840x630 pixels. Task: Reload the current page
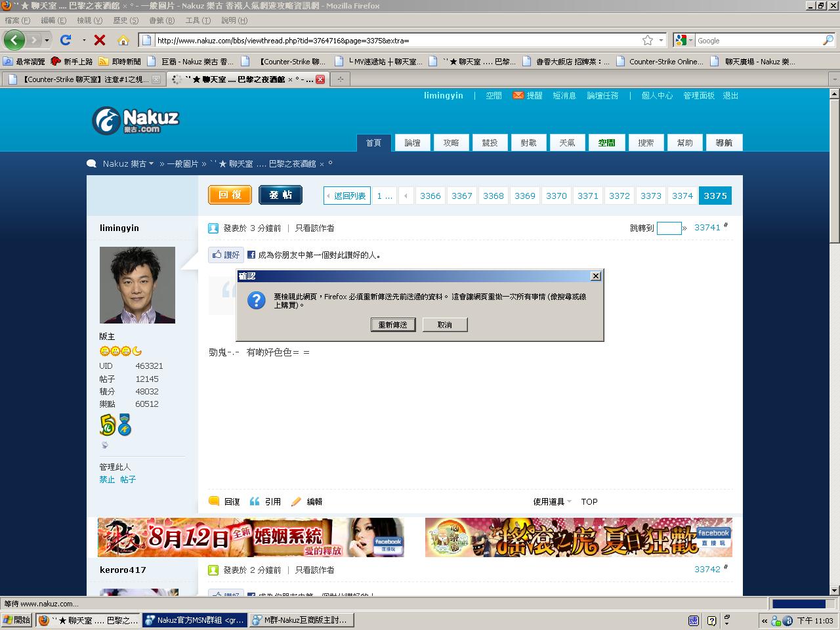[x=66, y=40]
